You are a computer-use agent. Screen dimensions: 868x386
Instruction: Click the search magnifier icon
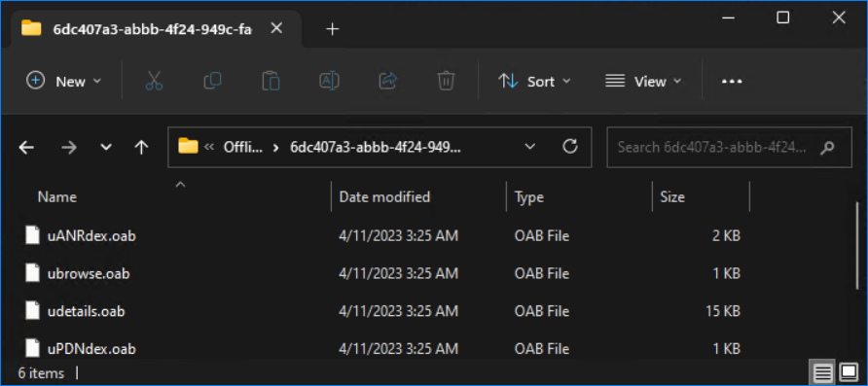[x=827, y=148]
